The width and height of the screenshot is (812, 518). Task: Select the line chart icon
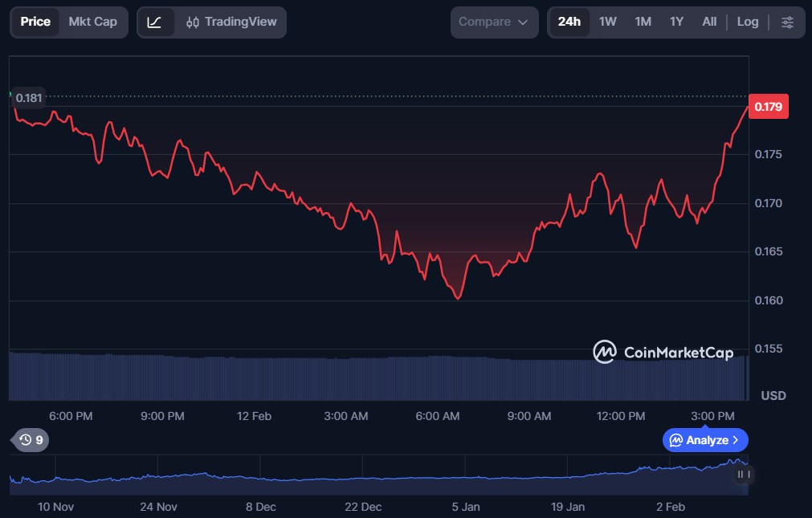tap(154, 22)
